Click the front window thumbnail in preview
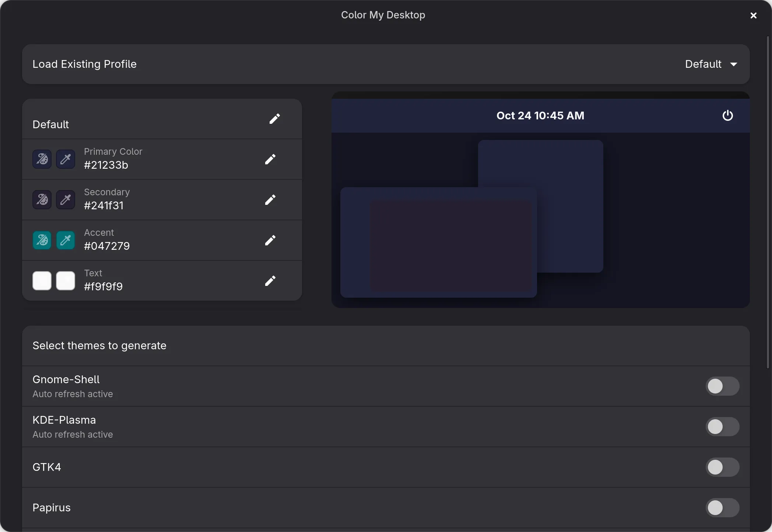This screenshot has height=532, width=772. click(x=438, y=242)
